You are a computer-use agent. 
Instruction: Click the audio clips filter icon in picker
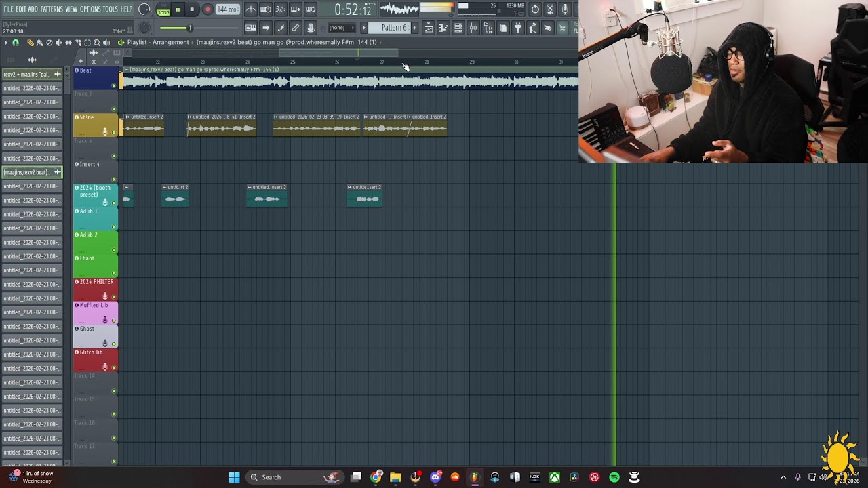pos(32,60)
